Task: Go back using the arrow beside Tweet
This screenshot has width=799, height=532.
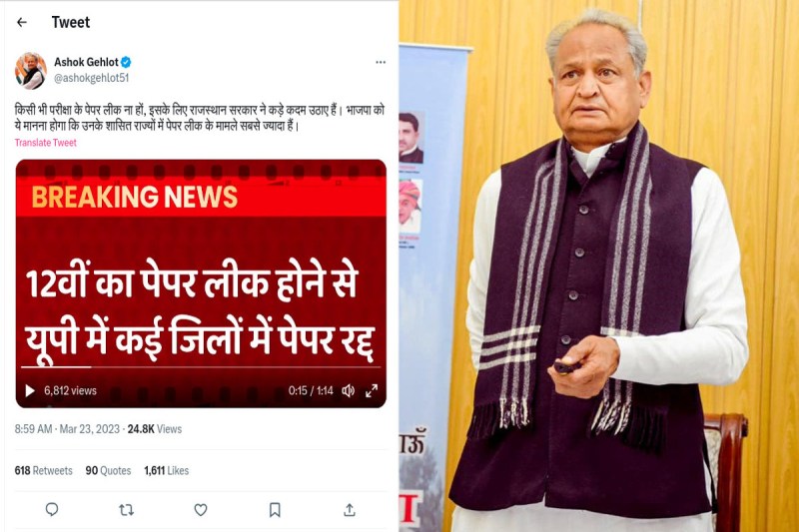Action: click(21, 22)
